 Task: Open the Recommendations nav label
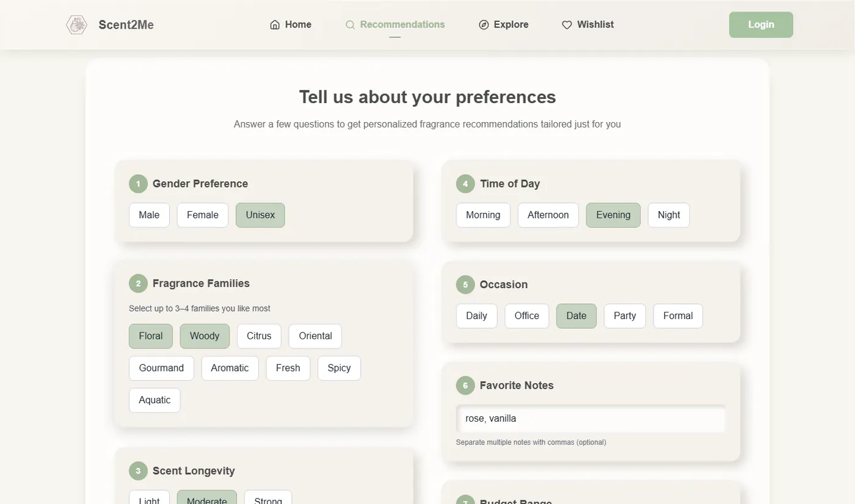point(402,24)
